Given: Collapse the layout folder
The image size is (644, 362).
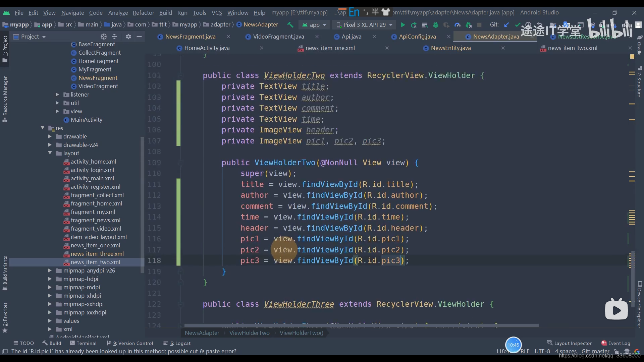Looking at the screenshot, I should [50, 153].
